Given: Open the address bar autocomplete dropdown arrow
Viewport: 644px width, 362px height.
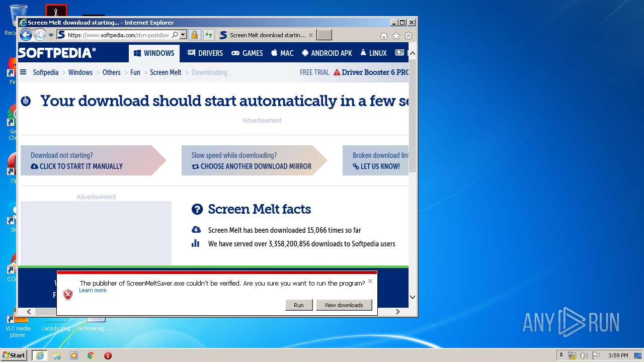Looking at the screenshot, I should 183,35.
